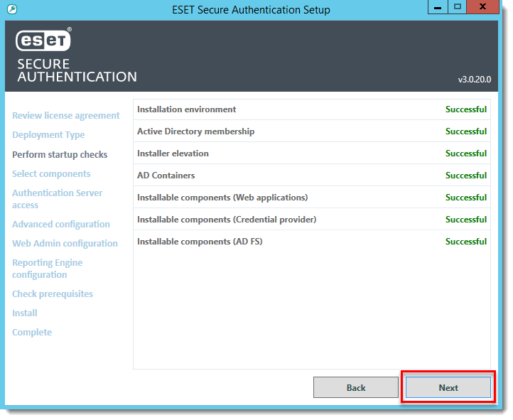Click Installable components (Credential provider) row
513x420 pixels.
312,220
